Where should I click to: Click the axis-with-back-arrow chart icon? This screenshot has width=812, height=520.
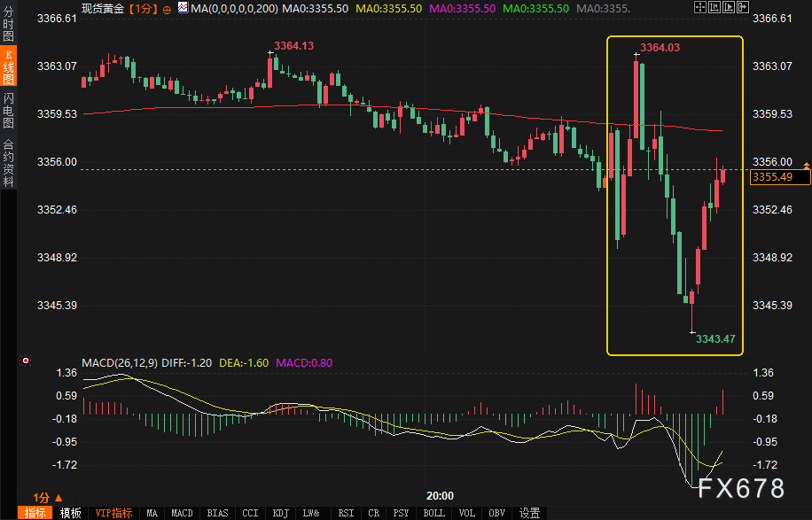pyautogui.click(x=714, y=7)
